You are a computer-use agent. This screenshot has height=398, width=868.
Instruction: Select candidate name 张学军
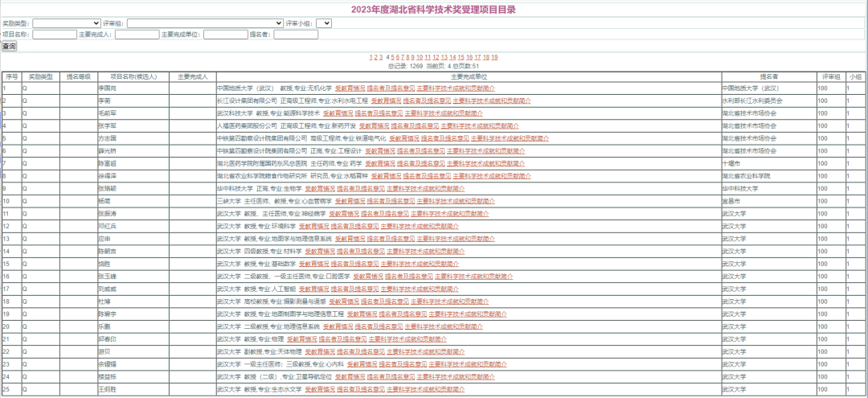tap(108, 125)
